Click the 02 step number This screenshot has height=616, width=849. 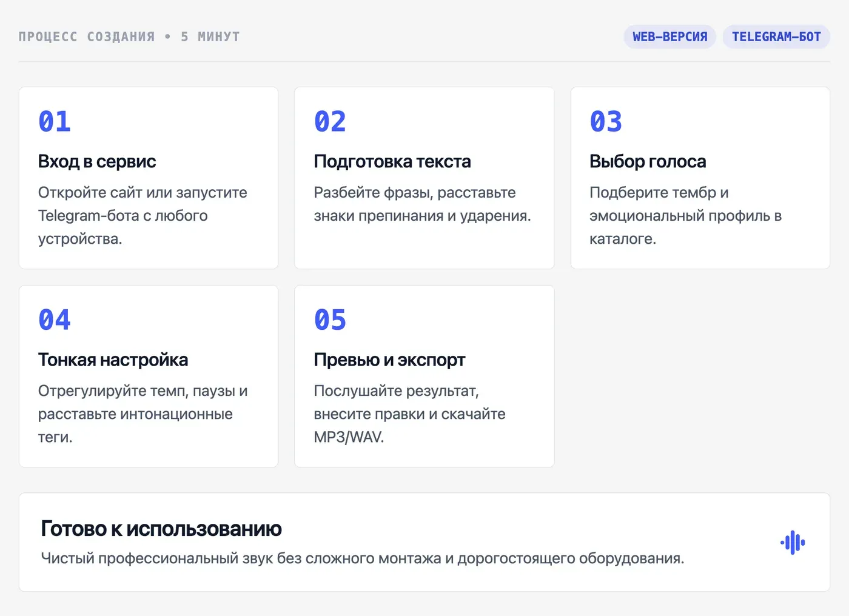pos(330,121)
